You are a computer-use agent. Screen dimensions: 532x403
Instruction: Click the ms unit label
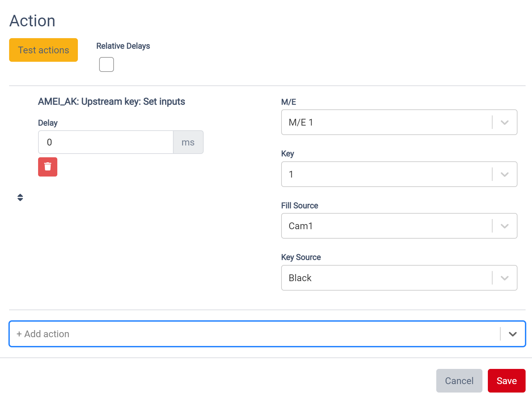188,142
